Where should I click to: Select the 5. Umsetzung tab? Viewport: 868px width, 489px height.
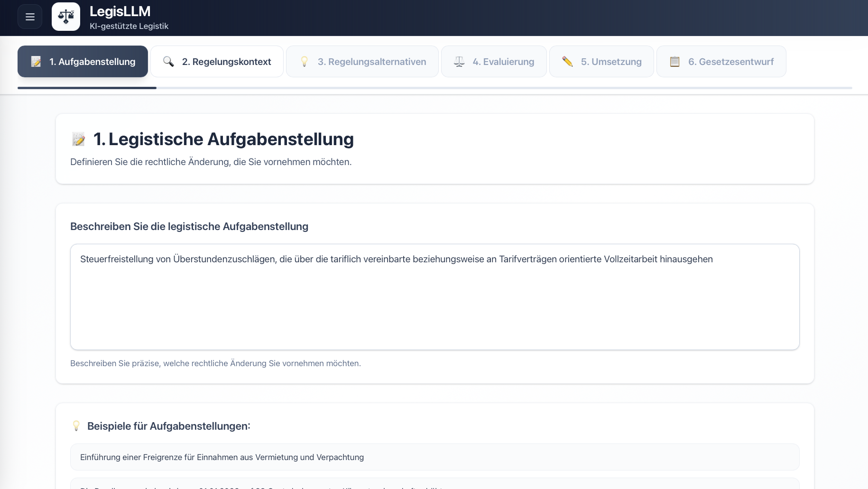611,62
